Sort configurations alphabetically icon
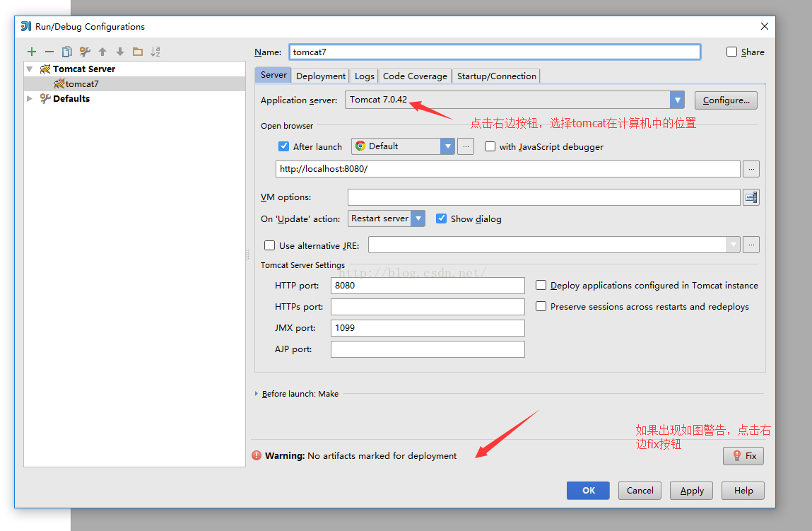Viewport: 812px width, 531px height. [x=155, y=52]
